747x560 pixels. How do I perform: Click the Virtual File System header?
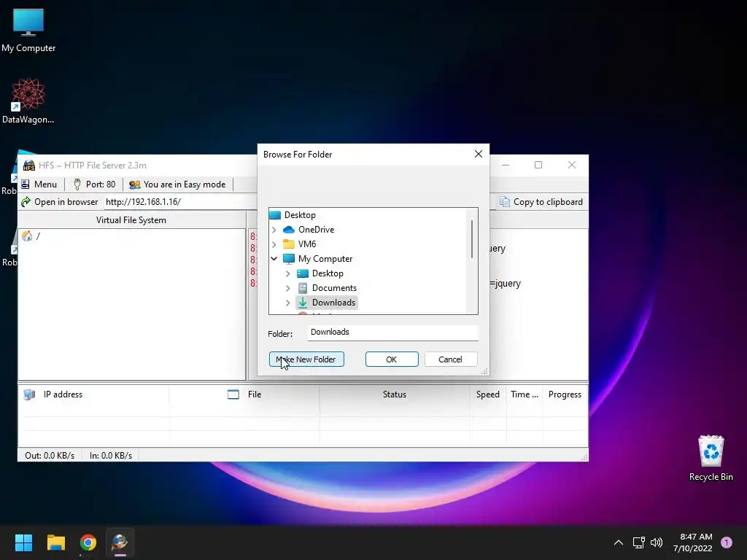(131, 220)
